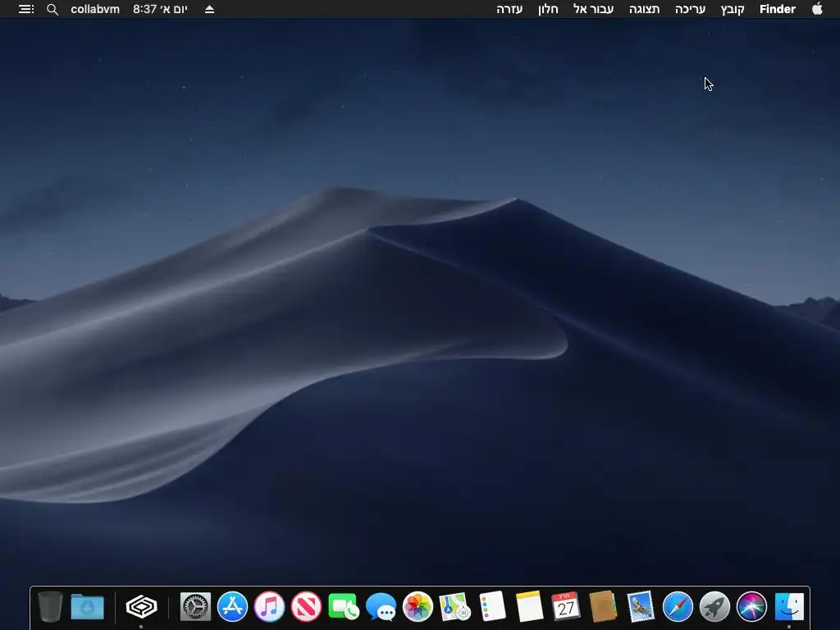Image resolution: width=840 pixels, height=630 pixels.
Task: Open the קובץ (File) menu
Action: point(733,9)
